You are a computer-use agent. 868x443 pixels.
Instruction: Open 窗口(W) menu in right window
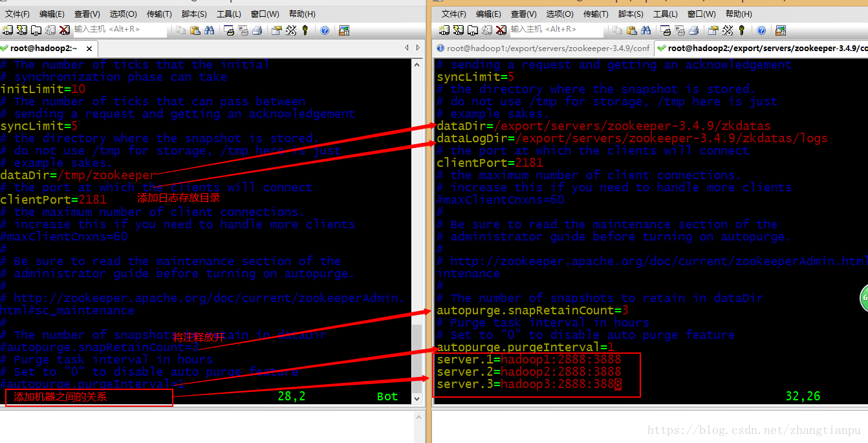(702, 14)
